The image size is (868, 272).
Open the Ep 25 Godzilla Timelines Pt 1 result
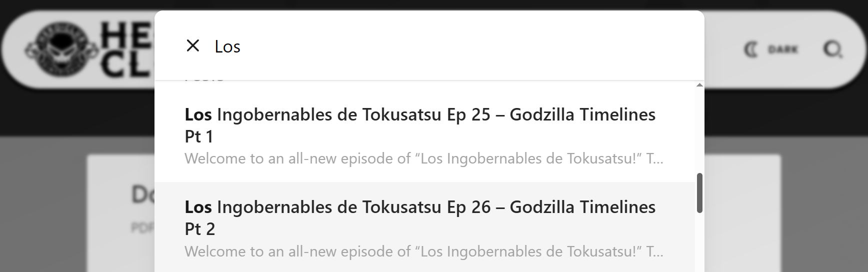[424, 135]
